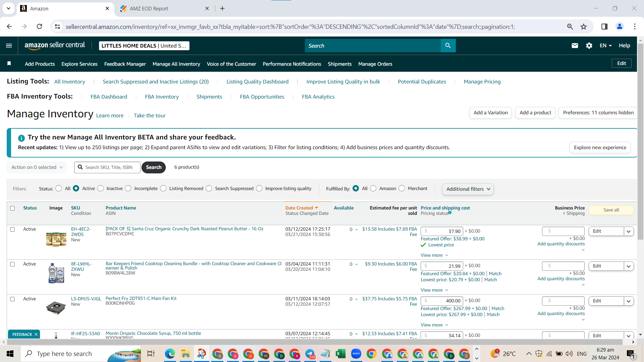
Task: Filter Fulfilled By Amazon
Action: (373, 188)
